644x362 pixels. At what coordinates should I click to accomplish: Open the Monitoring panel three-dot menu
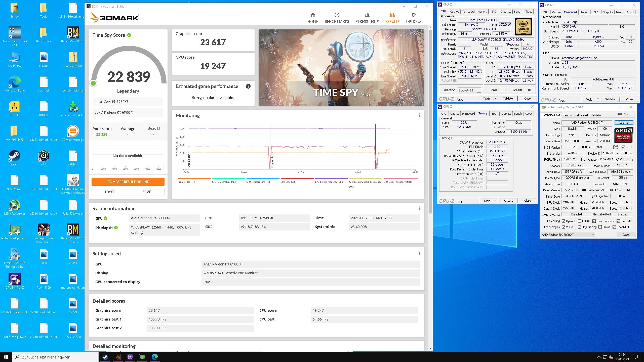pyautogui.click(x=419, y=115)
